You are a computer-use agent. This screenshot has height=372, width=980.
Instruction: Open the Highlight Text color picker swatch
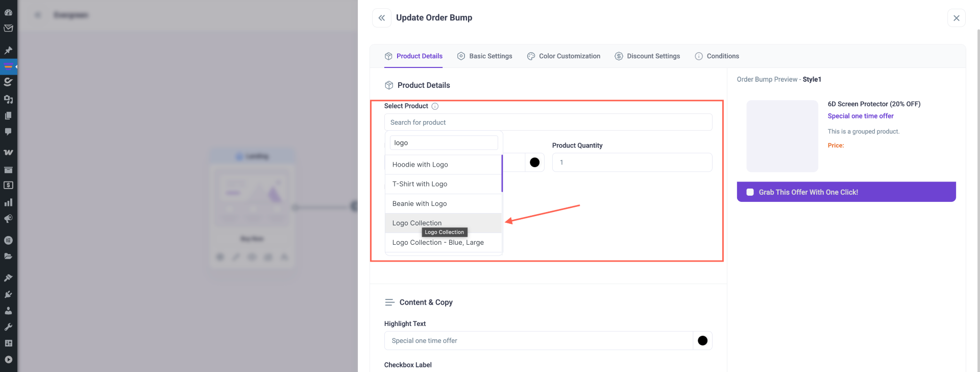pos(702,341)
